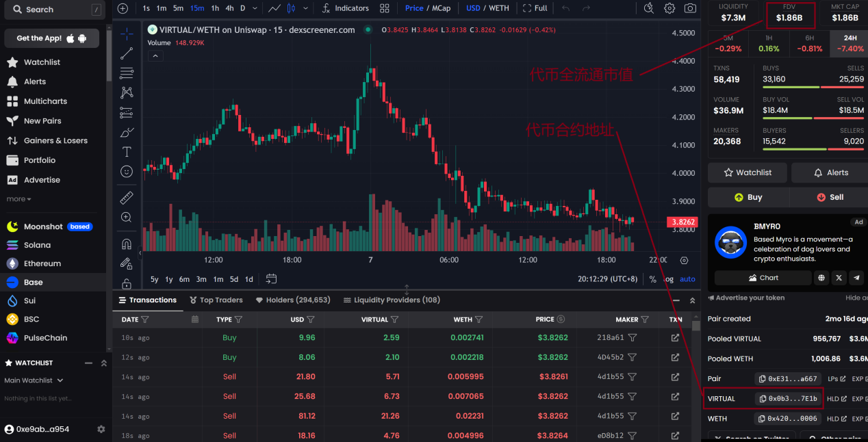The height and width of the screenshot is (442, 868).
Task: Open chart settings gear icon
Action: coord(669,8)
